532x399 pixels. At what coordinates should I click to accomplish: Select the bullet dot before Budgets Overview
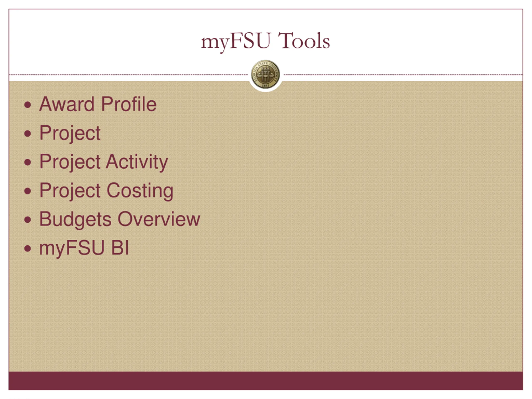tap(28, 220)
